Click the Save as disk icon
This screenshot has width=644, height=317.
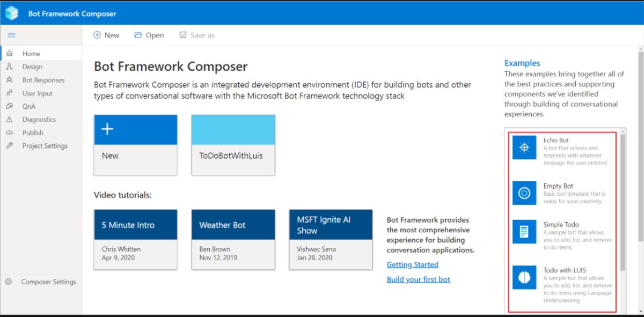[x=183, y=35]
